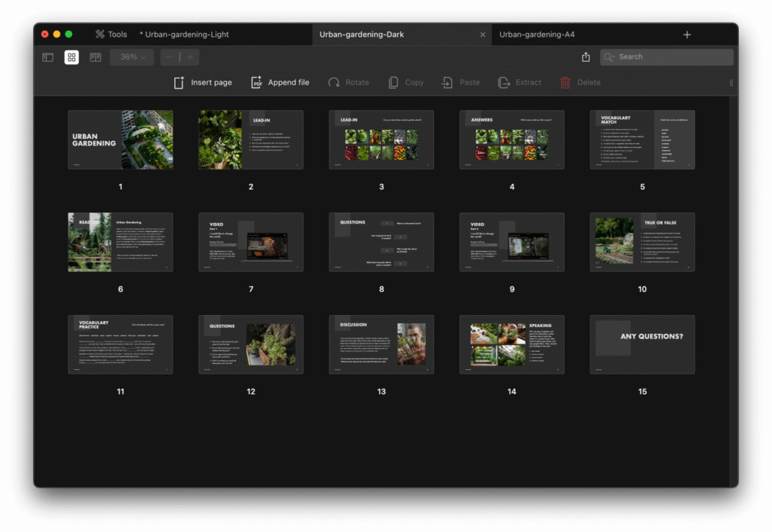Viewport: 772px width, 532px height.
Task: Switch to the two-pane reading view icon
Action: pyautogui.click(x=96, y=57)
